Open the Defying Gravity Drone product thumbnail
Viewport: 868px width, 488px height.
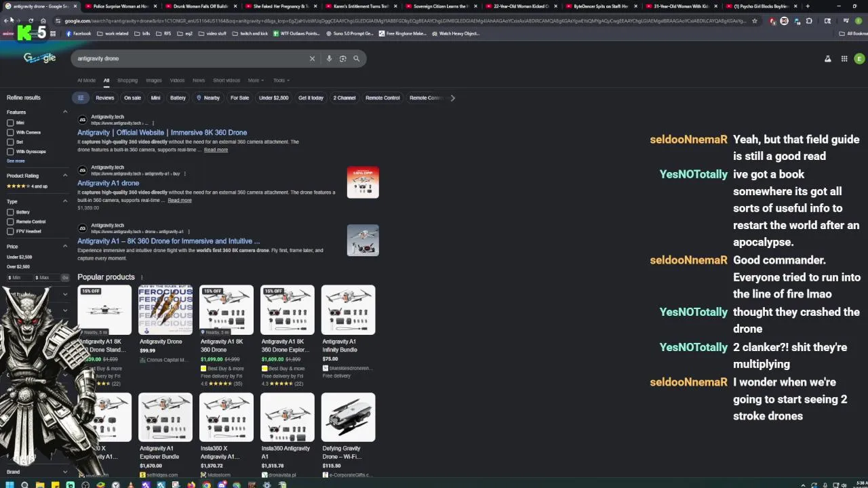(348, 418)
